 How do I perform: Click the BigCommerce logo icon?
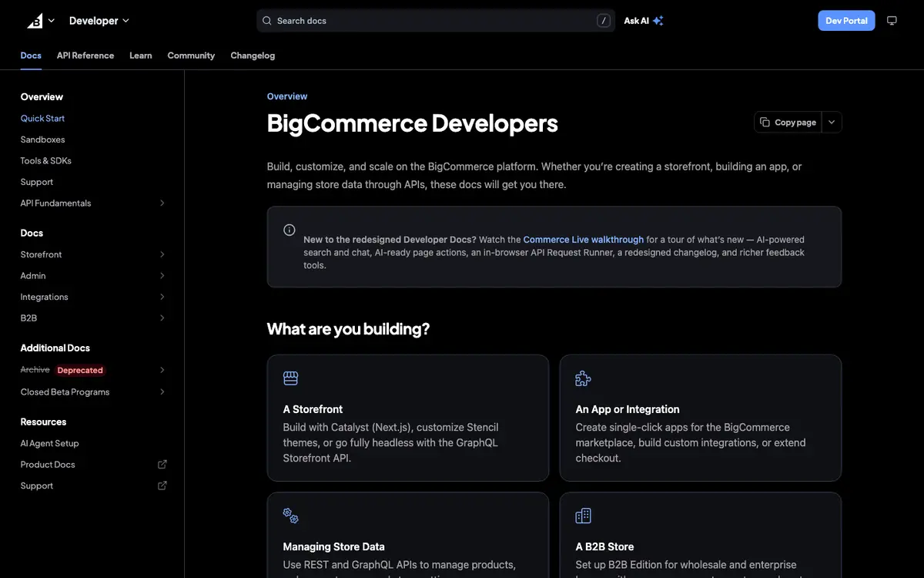click(35, 21)
